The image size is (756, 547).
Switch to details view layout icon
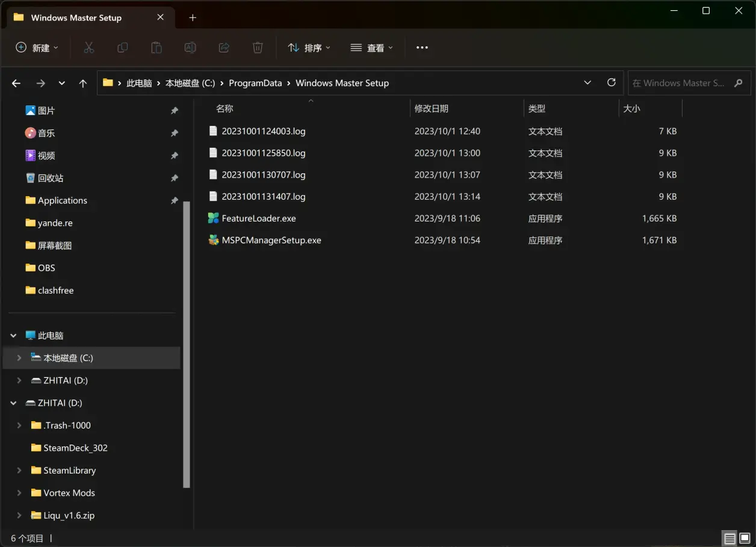tap(730, 539)
